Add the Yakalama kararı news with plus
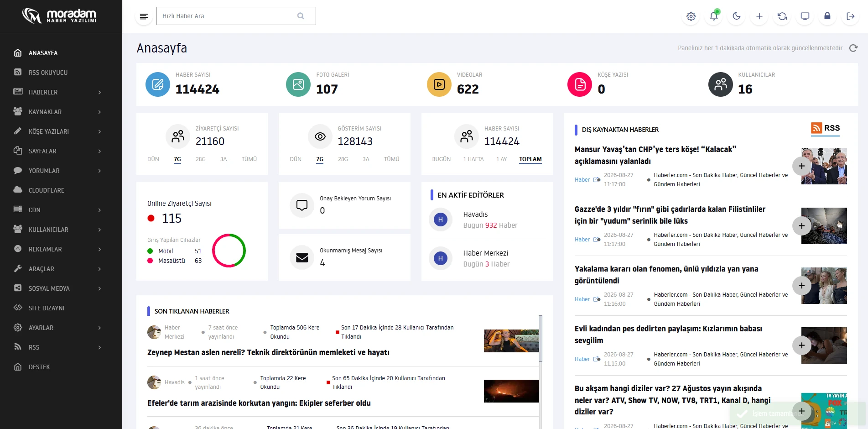This screenshot has width=868, height=429. [x=802, y=286]
